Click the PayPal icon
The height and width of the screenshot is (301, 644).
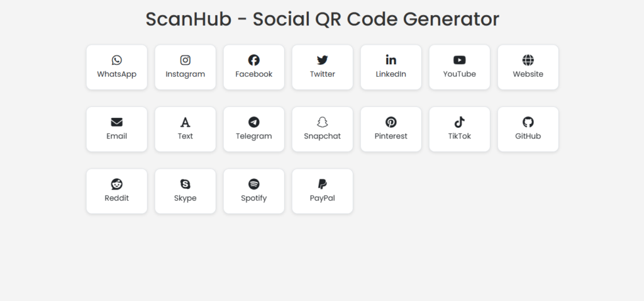pyautogui.click(x=323, y=185)
